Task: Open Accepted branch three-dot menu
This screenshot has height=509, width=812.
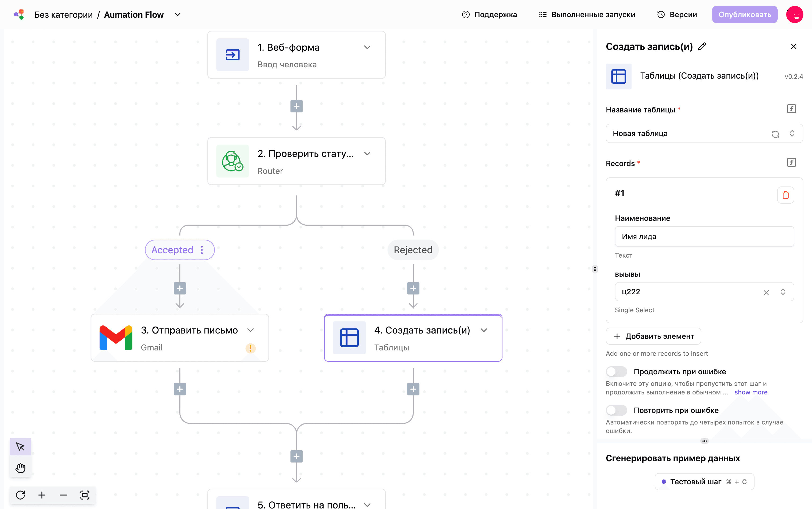Action: [202, 250]
